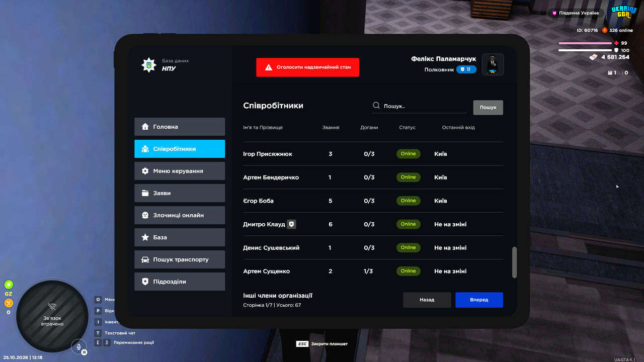Viewport: 644px width, 362px height.
Task: Click the star icon beside База
Action: (145, 237)
